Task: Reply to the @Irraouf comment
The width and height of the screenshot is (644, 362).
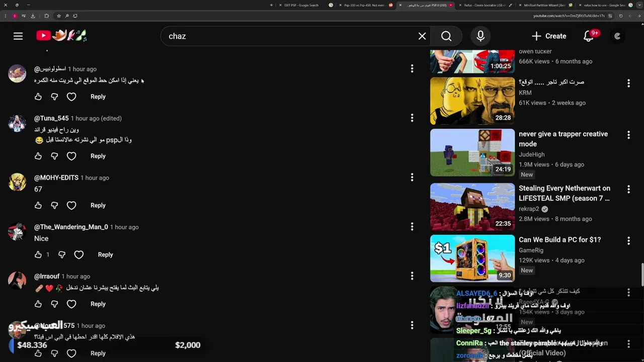Action: [98, 304]
